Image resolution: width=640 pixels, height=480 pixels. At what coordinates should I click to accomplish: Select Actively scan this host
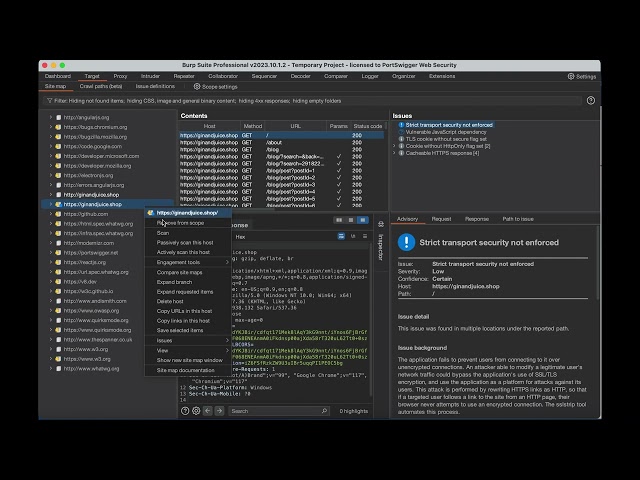click(188, 252)
